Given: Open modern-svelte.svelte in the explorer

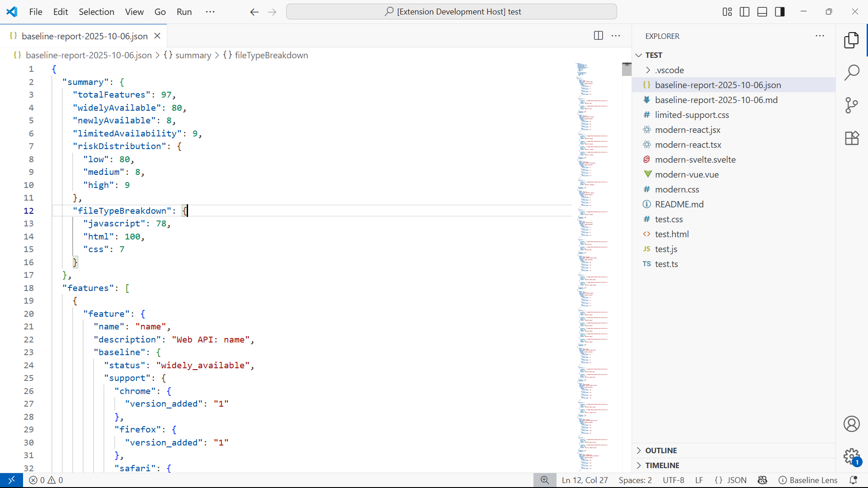Looking at the screenshot, I should (695, 160).
